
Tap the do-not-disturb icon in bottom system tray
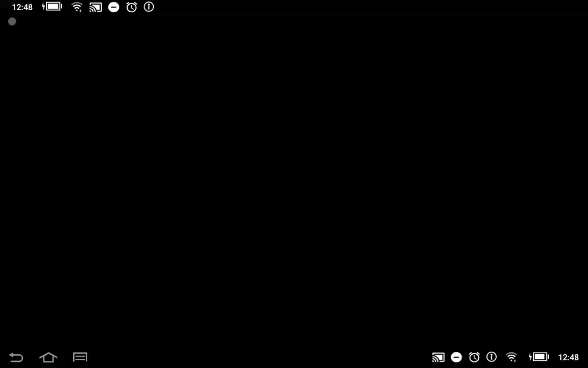tap(456, 357)
